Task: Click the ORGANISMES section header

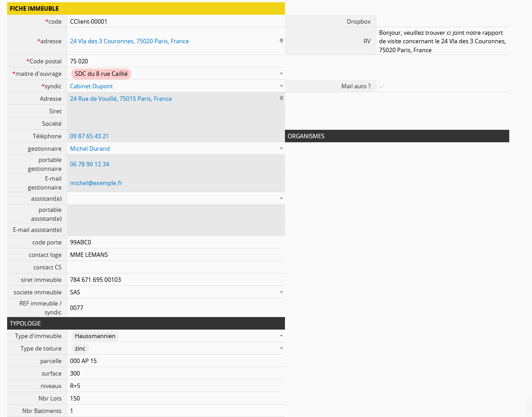Action: click(x=397, y=136)
